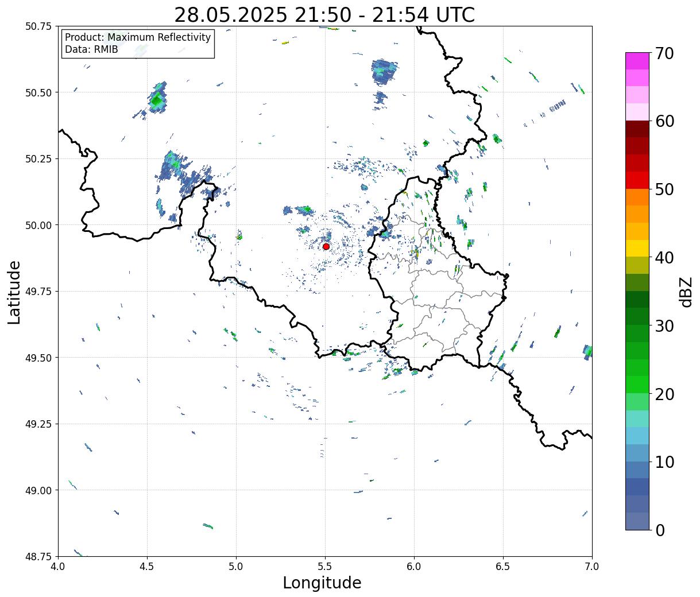
Task: Click the 'dBZ' colorbar label
Action: (x=686, y=292)
